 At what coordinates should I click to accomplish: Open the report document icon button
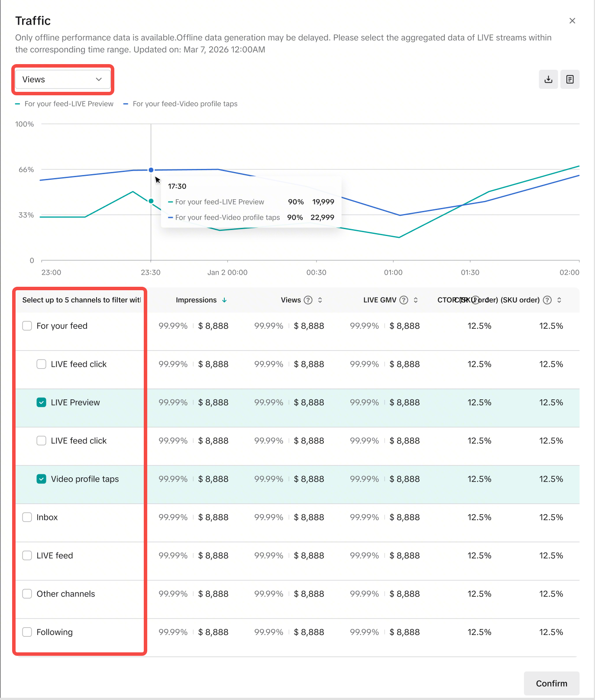tap(569, 79)
